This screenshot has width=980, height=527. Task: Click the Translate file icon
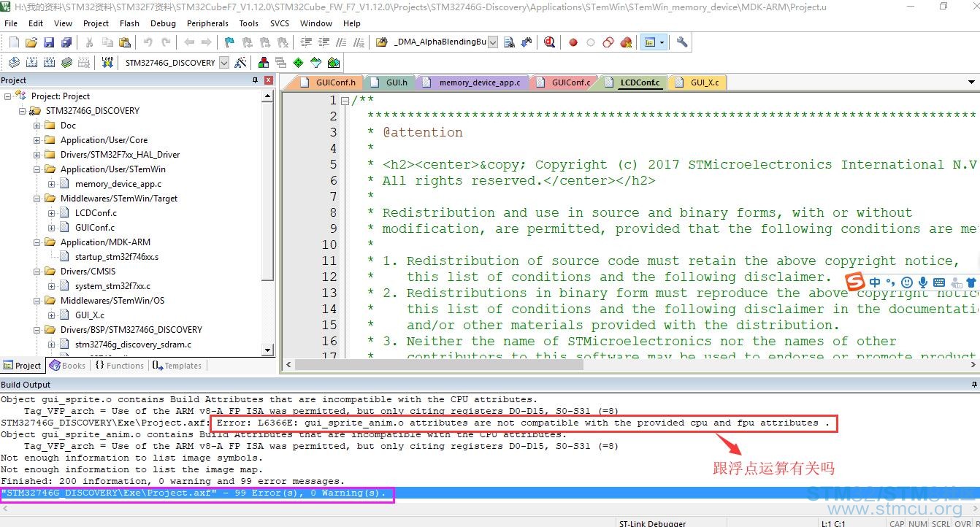[x=14, y=63]
